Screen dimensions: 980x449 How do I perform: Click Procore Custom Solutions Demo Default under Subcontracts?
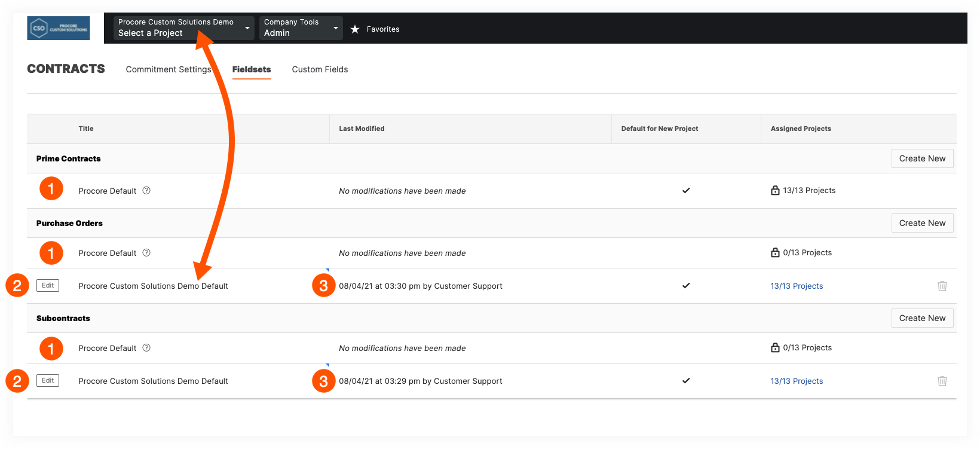coord(153,381)
